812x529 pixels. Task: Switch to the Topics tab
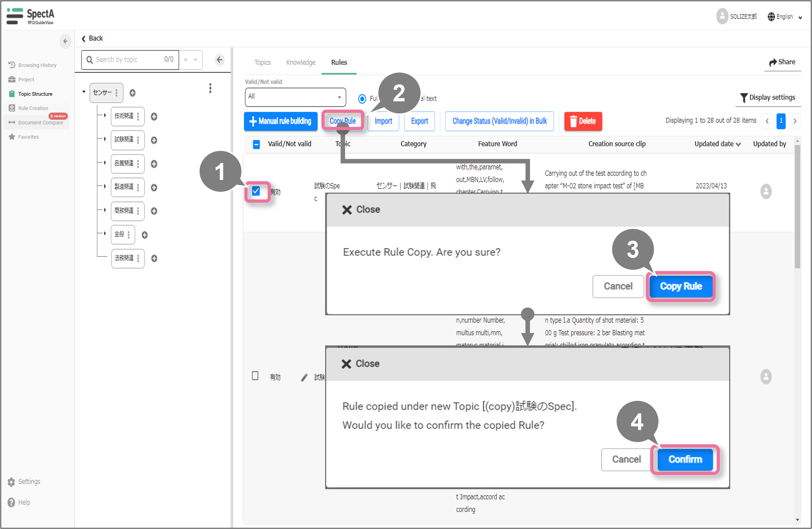tap(262, 62)
